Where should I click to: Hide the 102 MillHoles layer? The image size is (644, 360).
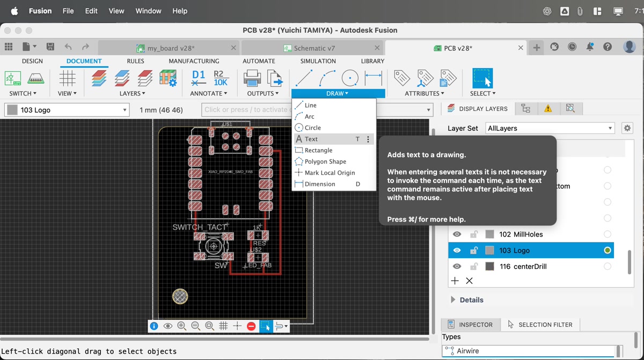(457, 234)
